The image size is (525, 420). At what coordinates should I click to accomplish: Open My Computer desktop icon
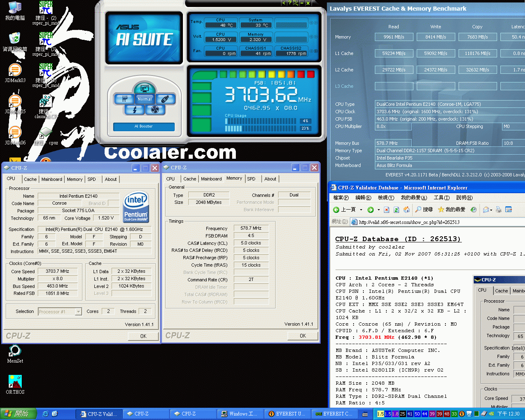(15, 11)
